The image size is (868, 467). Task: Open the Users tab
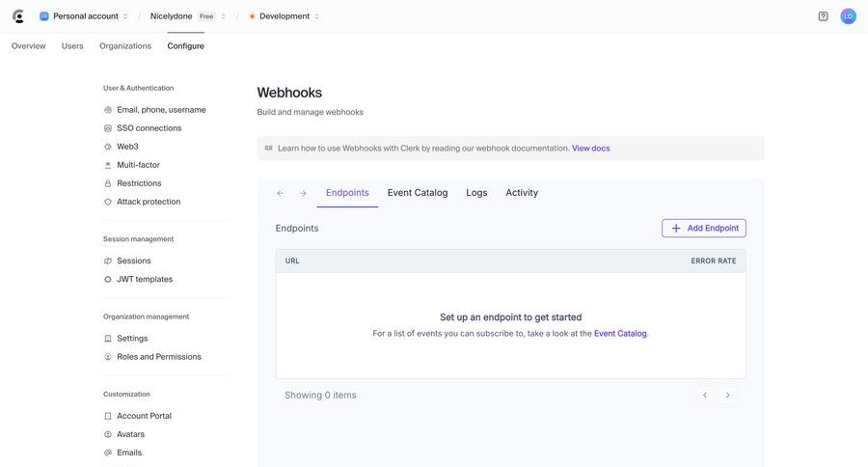[72, 46]
